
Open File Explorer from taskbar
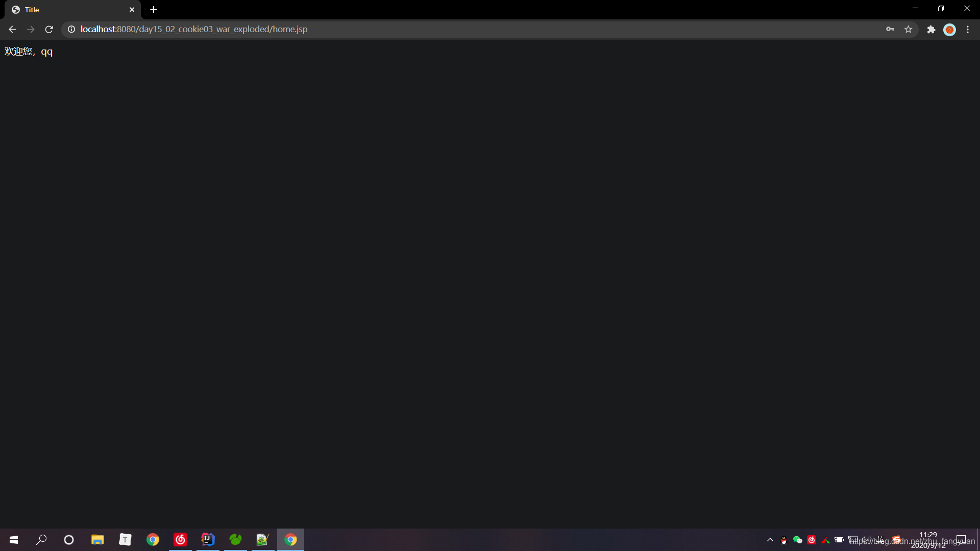[97, 540]
